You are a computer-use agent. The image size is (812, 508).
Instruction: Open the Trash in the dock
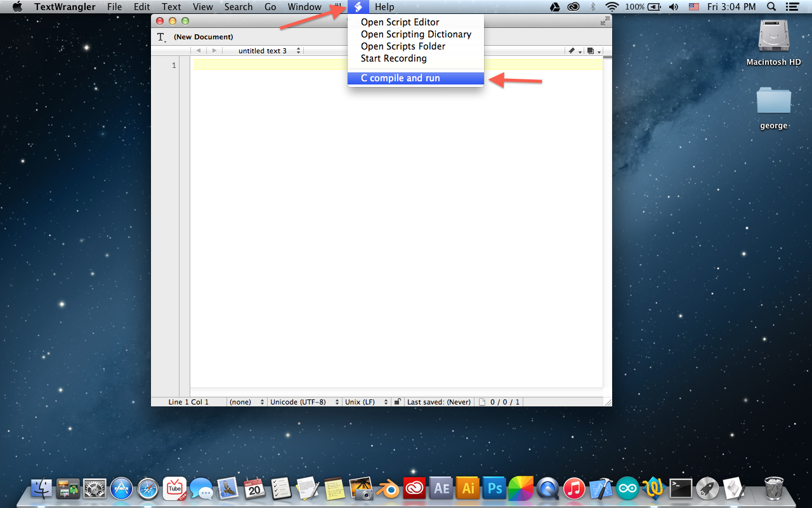[774, 488]
